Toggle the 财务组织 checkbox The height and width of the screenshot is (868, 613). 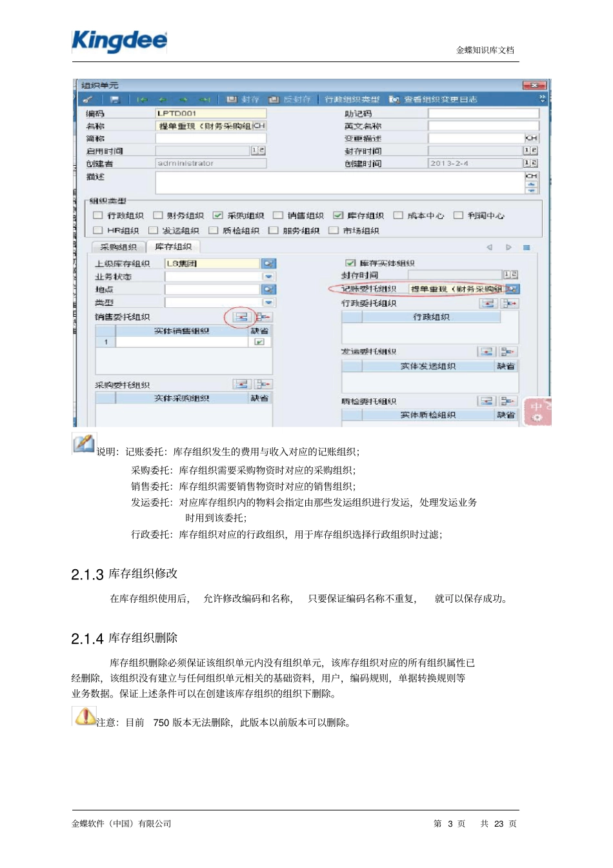(x=157, y=216)
